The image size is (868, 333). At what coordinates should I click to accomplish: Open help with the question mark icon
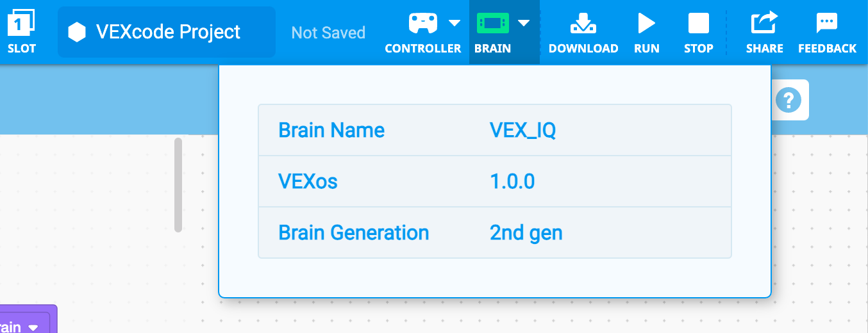[x=789, y=100]
